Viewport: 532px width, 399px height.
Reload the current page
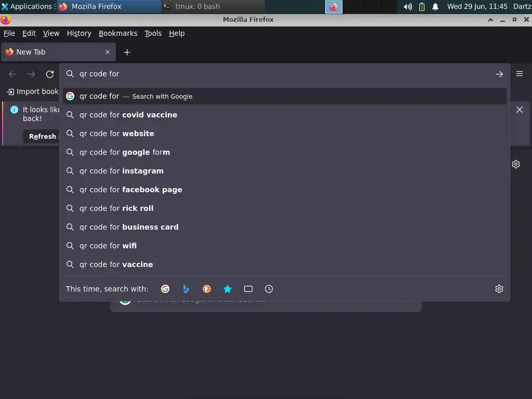click(50, 74)
